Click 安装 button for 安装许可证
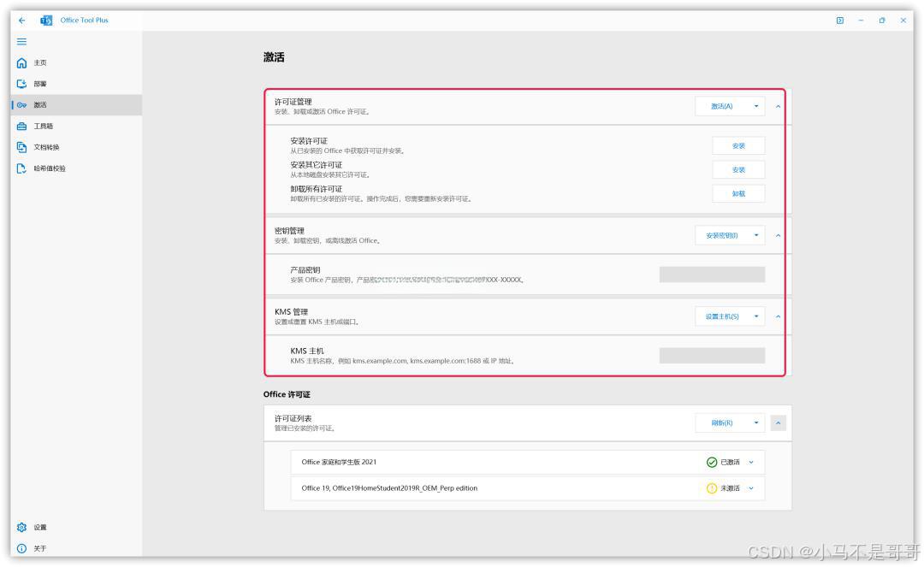The image size is (924, 567). (738, 145)
